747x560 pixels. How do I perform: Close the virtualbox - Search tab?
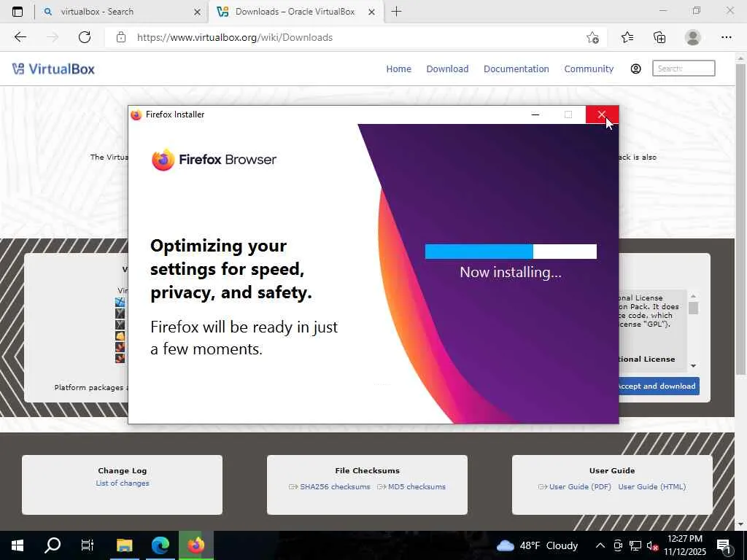click(x=197, y=12)
